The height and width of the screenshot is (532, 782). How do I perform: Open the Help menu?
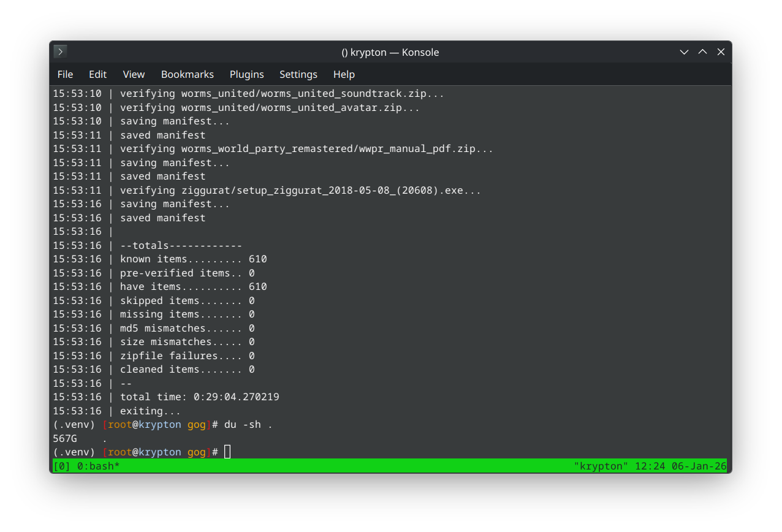click(x=344, y=74)
